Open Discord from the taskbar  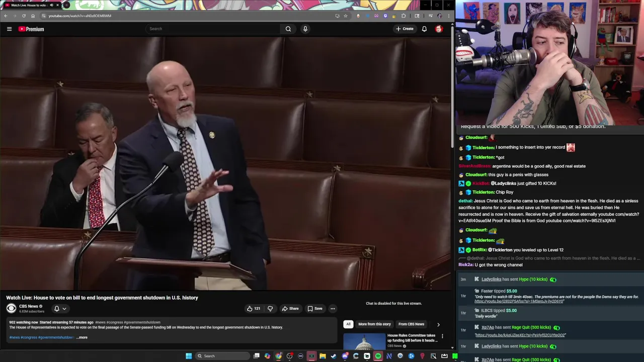pyautogui.click(x=345, y=356)
